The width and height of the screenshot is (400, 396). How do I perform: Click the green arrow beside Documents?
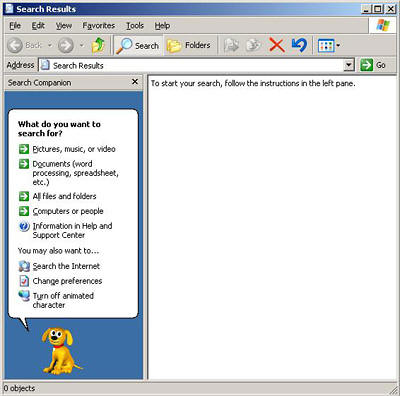point(24,164)
